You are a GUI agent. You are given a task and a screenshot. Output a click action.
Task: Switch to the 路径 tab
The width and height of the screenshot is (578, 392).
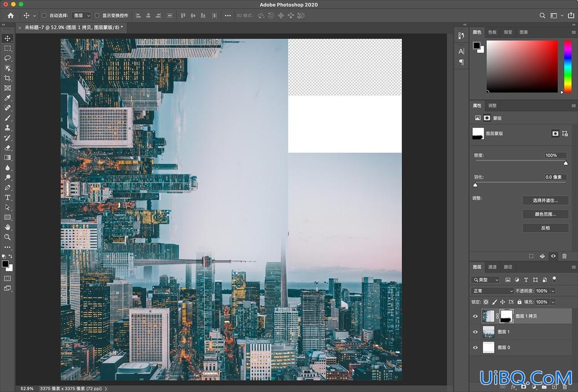[x=508, y=267]
